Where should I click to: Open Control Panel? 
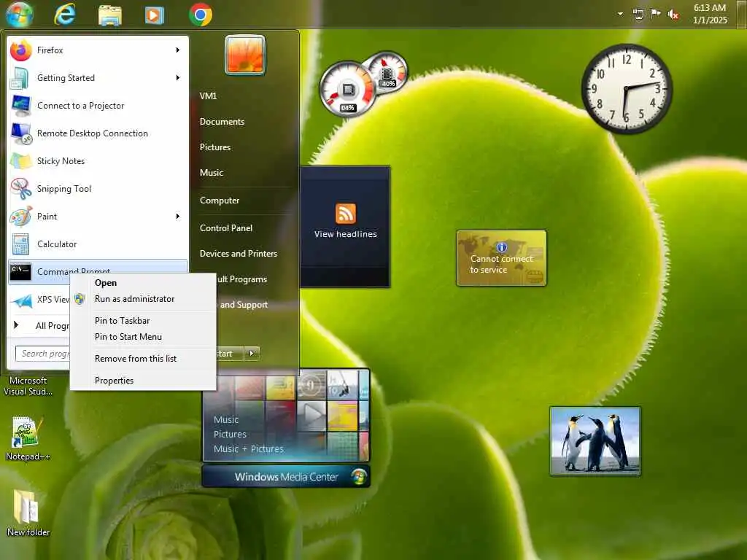[226, 228]
